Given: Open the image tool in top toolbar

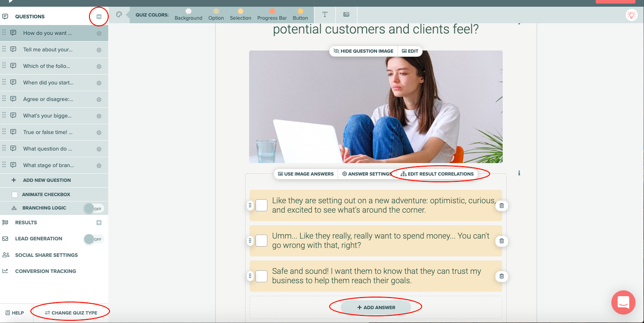Looking at the screenshot, I should [346, 15].
